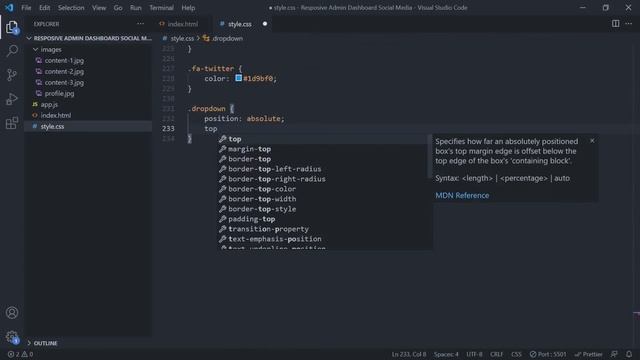Screen dimensions: 640x360
Task: Choose 'text-emphasis-position' suggestion
Action: (322, 239)
